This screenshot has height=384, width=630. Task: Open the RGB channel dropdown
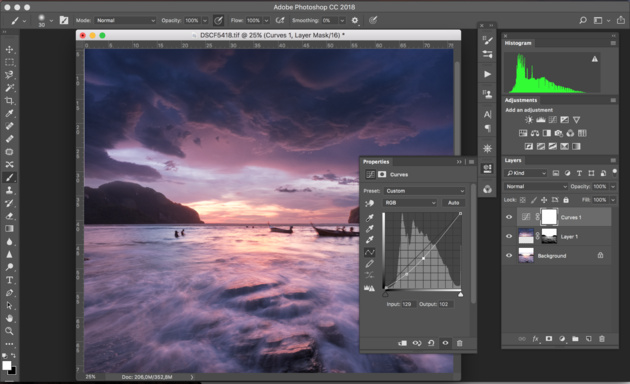(x=410, y=203)
